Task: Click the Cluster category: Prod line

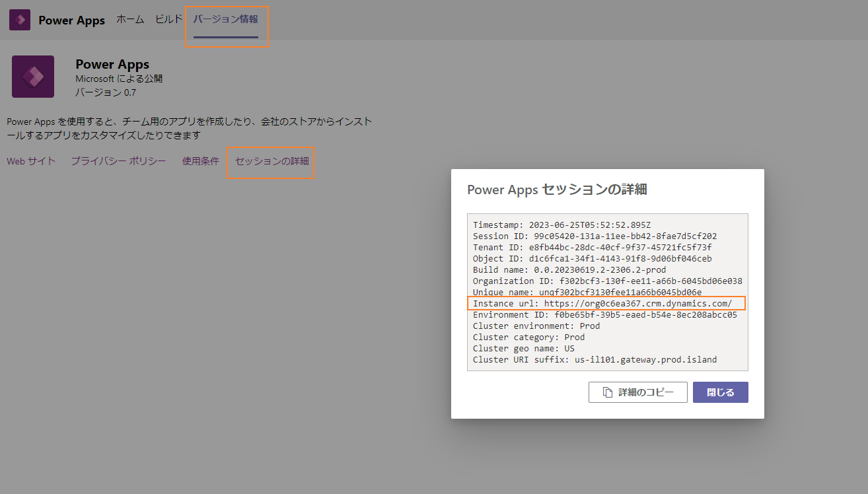Action: pyautogui.click(x=529, y=337)
